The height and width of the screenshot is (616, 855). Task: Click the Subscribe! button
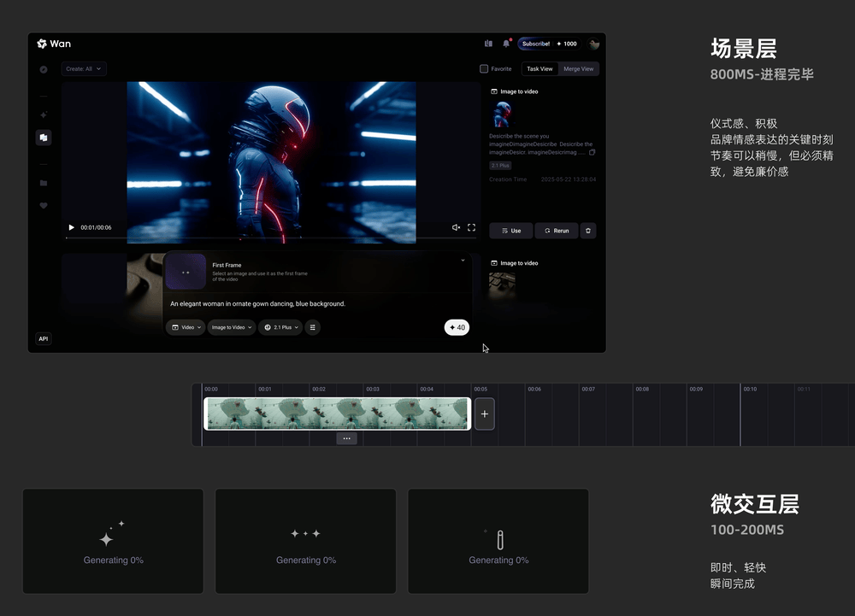(535, 44)
